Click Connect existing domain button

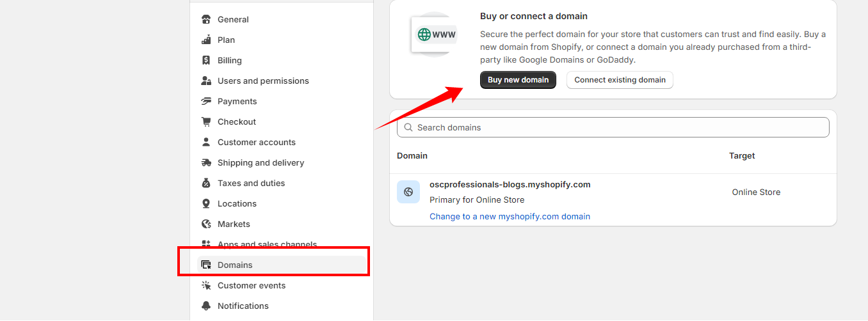click(620, 80)
